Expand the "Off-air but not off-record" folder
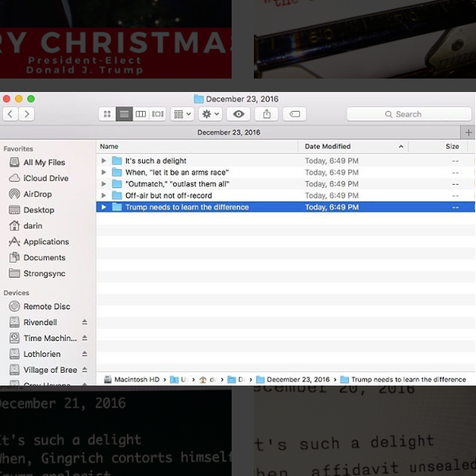The width and height of the screenshot is (476, 476). coord(104,195)
